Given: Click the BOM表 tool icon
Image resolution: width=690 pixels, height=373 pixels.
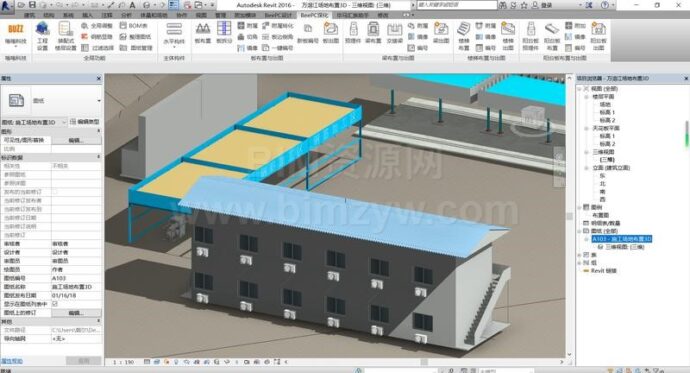Looking at the screenshot, I should coord(123,26).
